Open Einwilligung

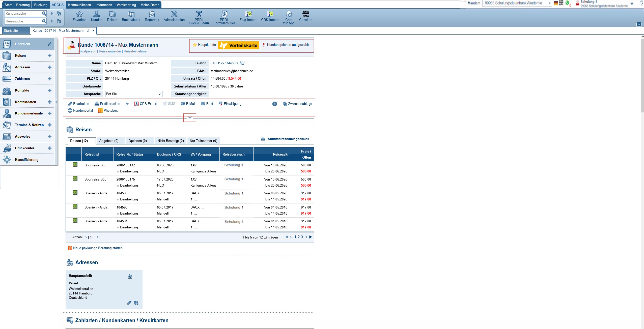230,104
